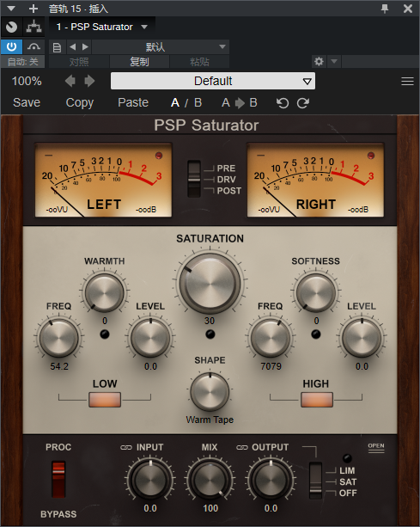420x527 pixels.
Task: Click the MIX knob
Action: click(x=210, y=479)
